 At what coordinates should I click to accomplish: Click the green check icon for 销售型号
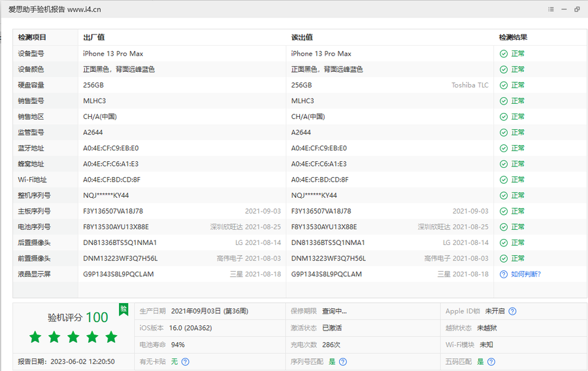(504, 101)
